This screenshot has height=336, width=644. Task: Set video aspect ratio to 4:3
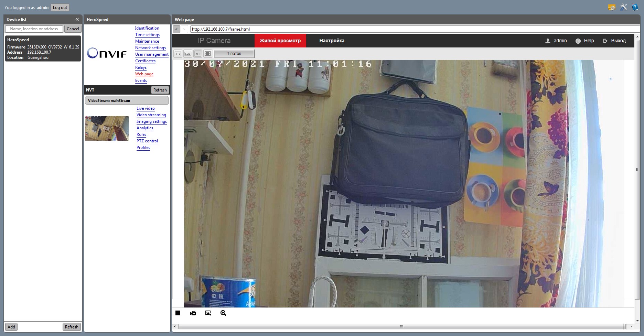[178, 54]
